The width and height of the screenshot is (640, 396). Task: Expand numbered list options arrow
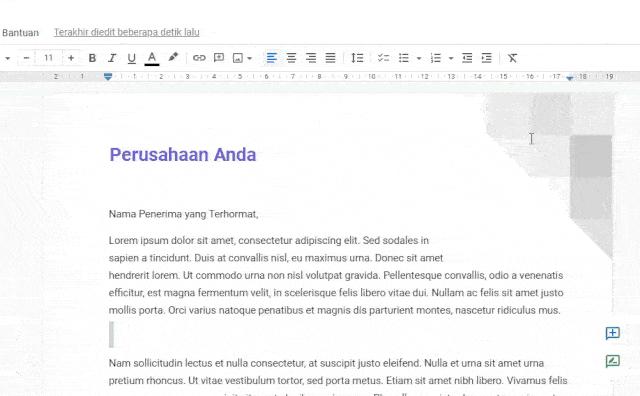point(451,58)
